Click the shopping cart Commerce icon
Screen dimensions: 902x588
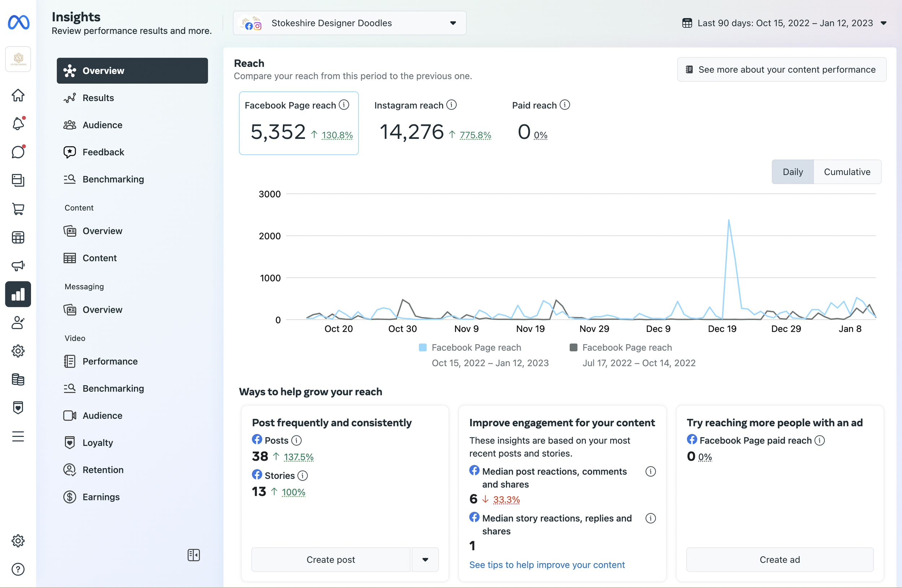18,209
